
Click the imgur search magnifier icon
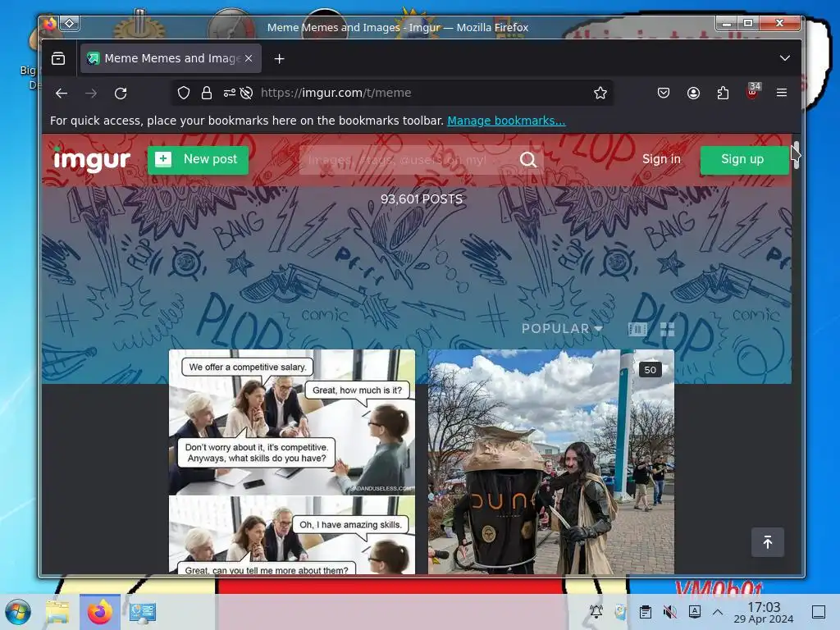pyautogui.click(x=528, y=160)
